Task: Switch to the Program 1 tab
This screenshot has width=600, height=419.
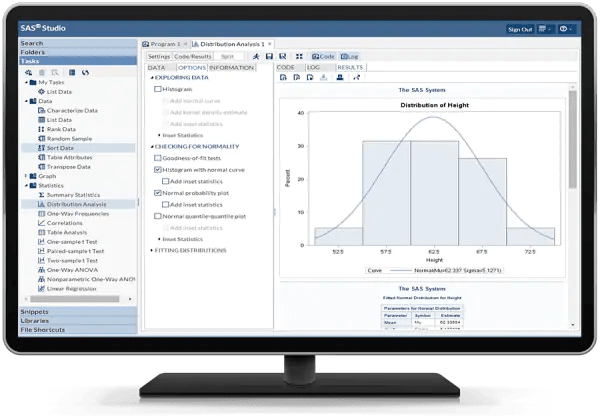Action: coord(165,44)
